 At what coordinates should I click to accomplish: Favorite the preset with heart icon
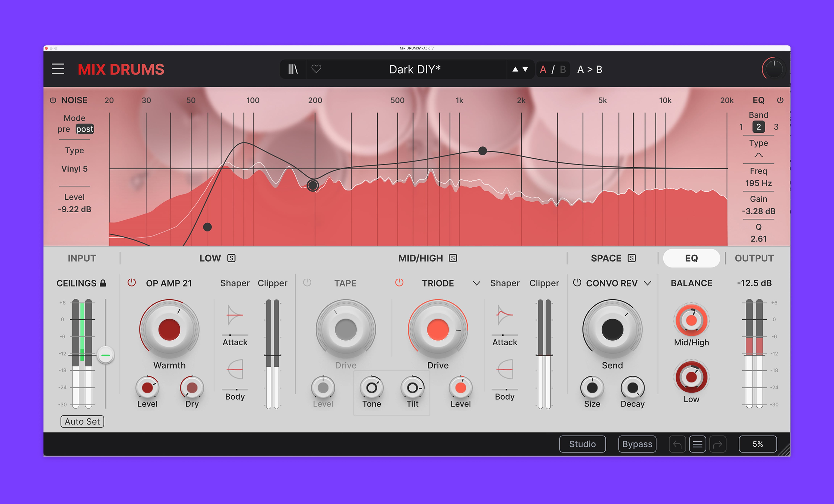pos(316,69)
